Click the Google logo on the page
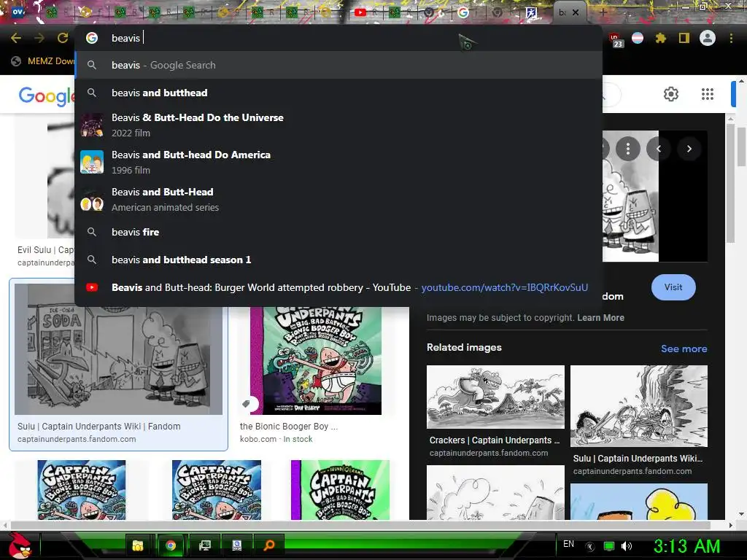747x560 pixels. pos(46,96)
